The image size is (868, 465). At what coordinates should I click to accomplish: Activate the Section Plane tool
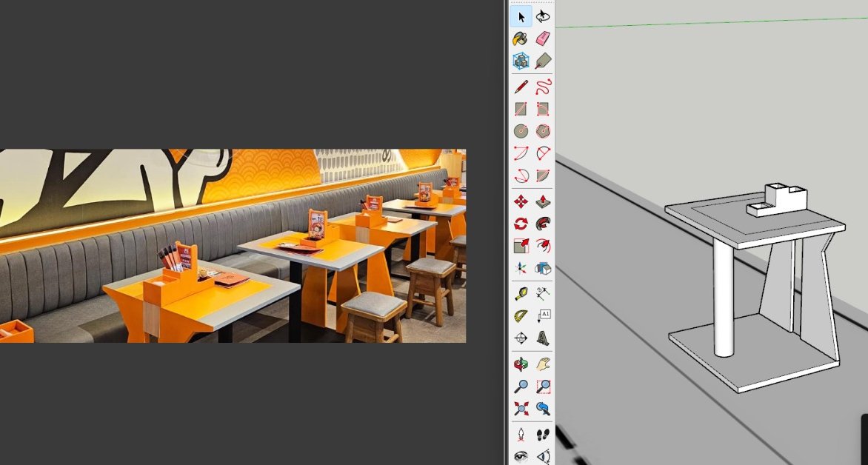521,338
